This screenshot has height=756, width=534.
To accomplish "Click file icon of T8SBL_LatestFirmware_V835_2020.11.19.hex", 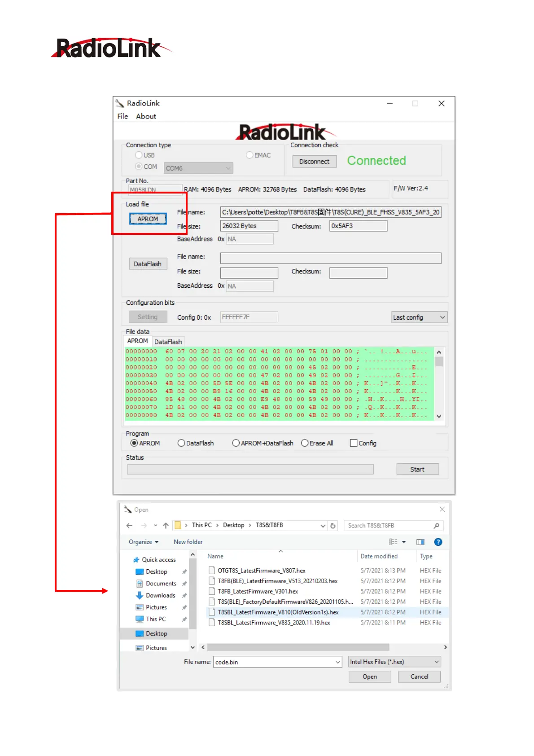I will tap(211, 623).
